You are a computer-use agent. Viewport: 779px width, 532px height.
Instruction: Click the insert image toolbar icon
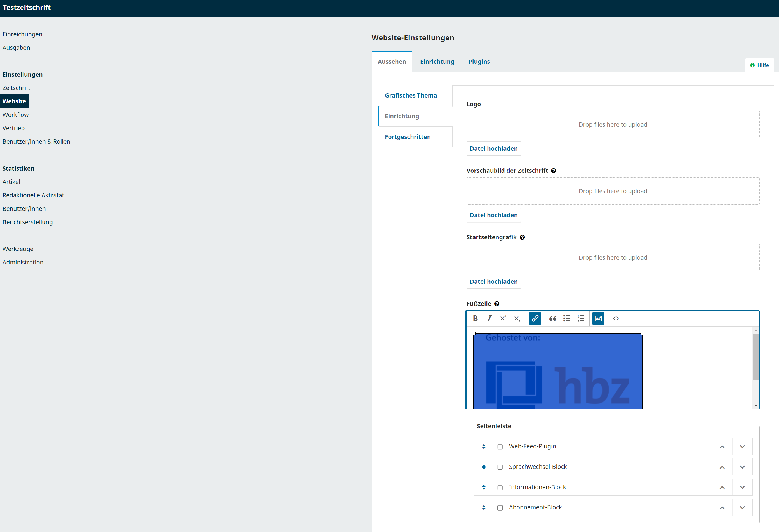[598, 318]
